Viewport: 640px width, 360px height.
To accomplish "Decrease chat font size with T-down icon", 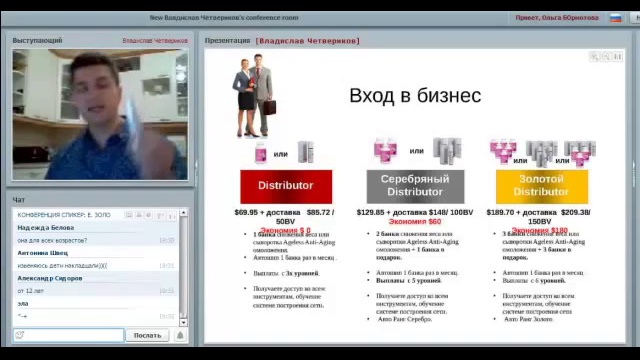I will [x=171, y=215].
